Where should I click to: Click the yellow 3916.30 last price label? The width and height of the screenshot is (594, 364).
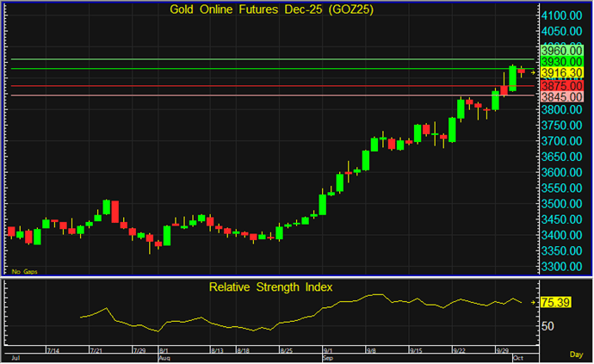coord(562,74)
